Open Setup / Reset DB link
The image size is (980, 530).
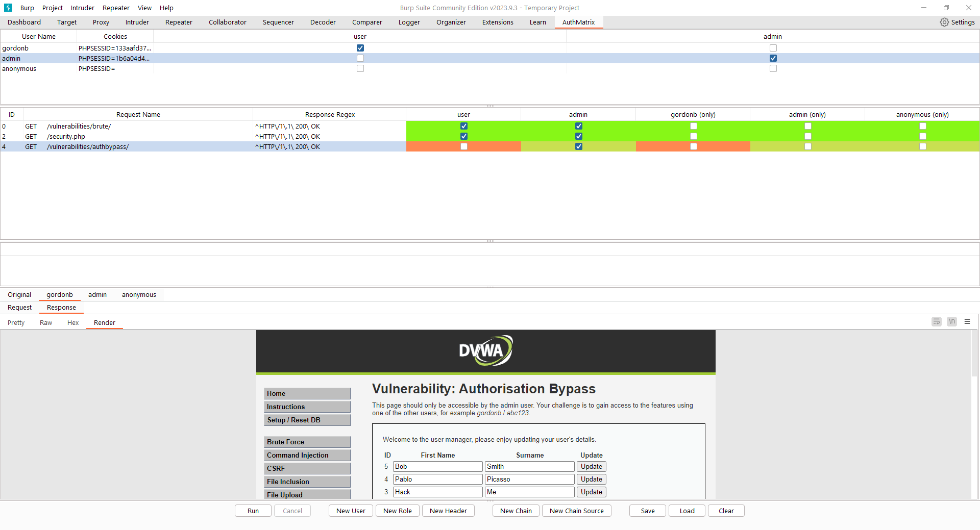[307, 420]
